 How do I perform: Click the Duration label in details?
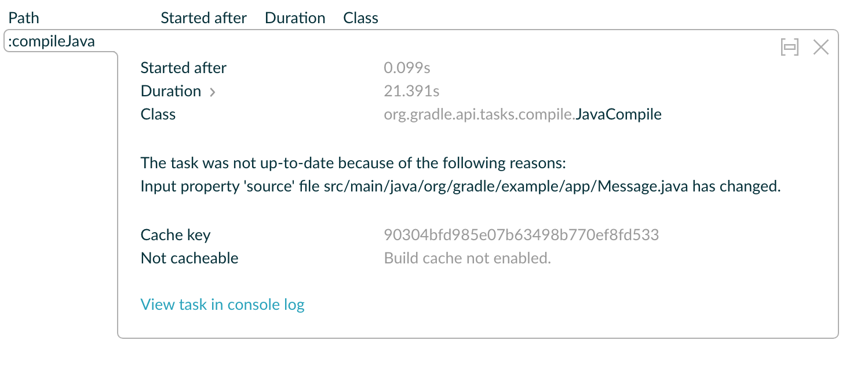(171, 91)
